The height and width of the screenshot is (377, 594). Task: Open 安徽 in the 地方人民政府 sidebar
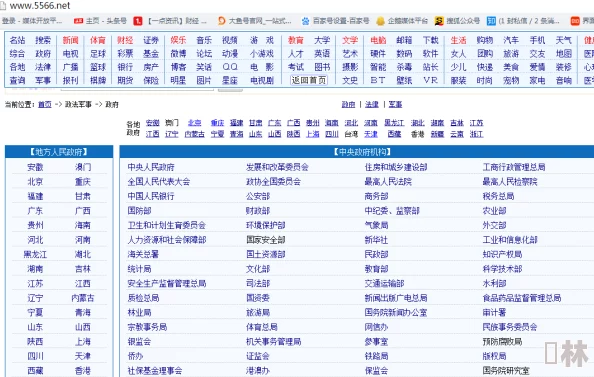click(x=35, y=167)
